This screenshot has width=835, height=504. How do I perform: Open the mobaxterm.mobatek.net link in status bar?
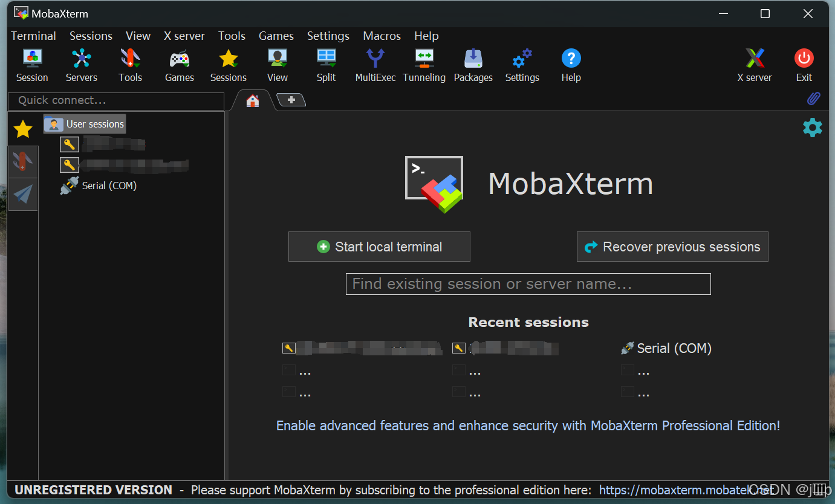(x=686, y=489)
